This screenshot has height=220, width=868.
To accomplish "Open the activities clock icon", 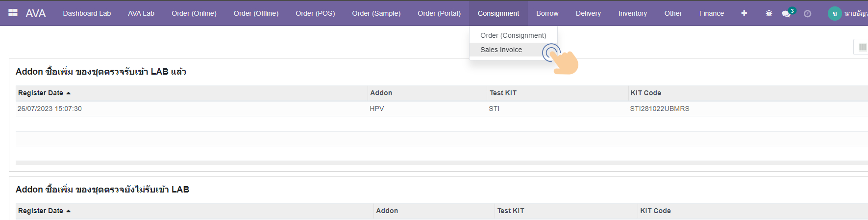I will (807, 13).
